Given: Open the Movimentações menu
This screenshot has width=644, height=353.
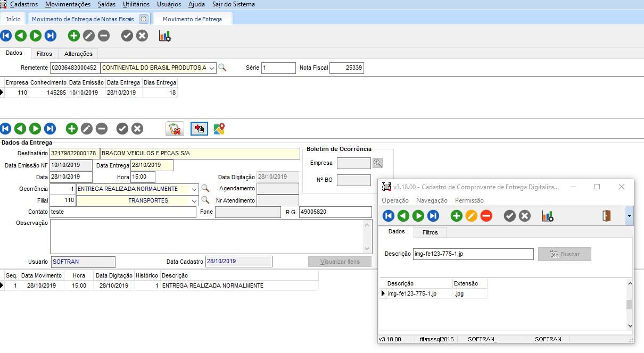Looking at the screenshot, I should pyautogui.click(x=68, y=4).
